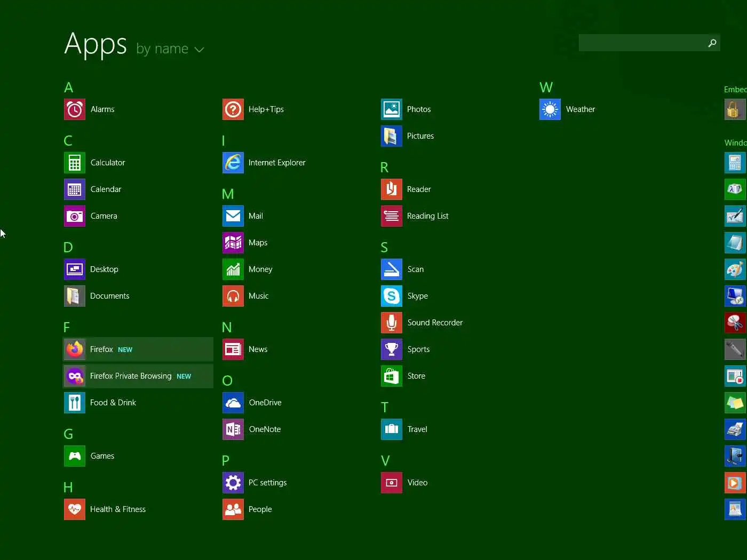This screenshot has width=747, height=560.
Task: Open the padlock icon under Embedded group
Action: coord(735,109)
